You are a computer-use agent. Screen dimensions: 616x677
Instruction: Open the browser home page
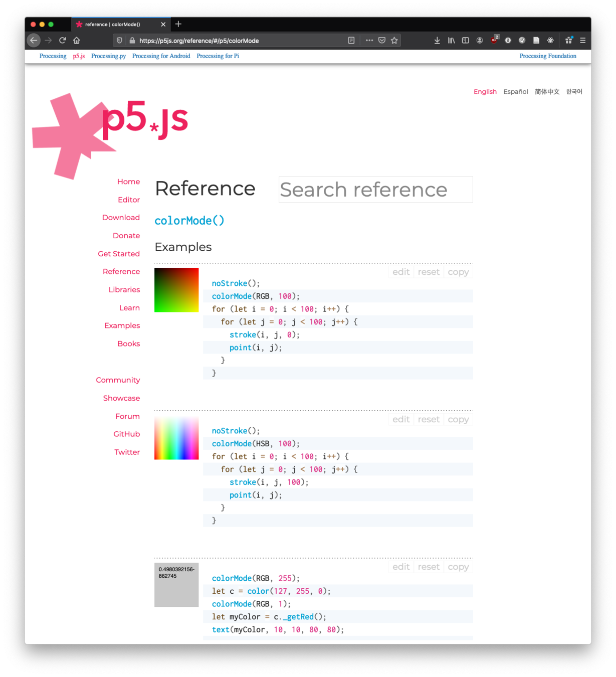click(77, 41)
